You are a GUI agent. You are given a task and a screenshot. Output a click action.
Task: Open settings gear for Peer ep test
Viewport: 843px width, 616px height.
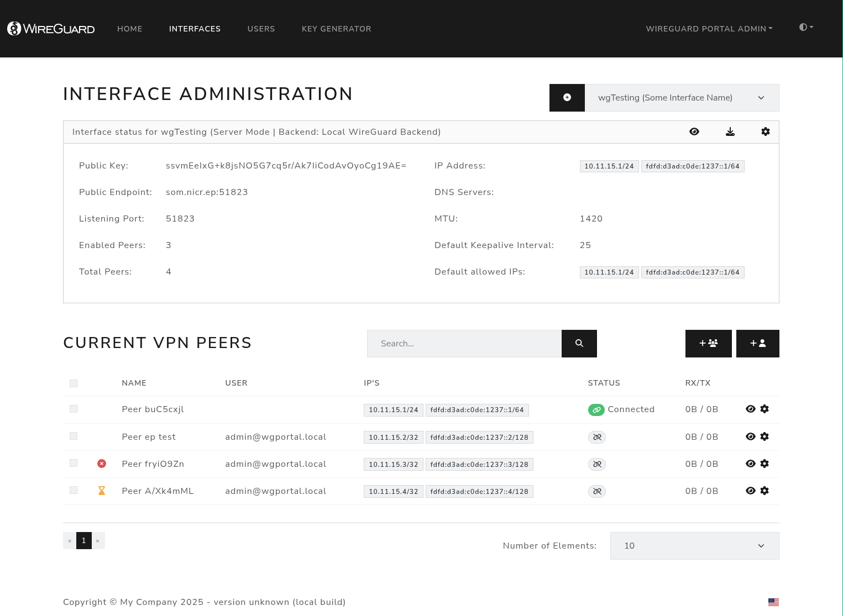pyautogui.click(x=765, y=436)
